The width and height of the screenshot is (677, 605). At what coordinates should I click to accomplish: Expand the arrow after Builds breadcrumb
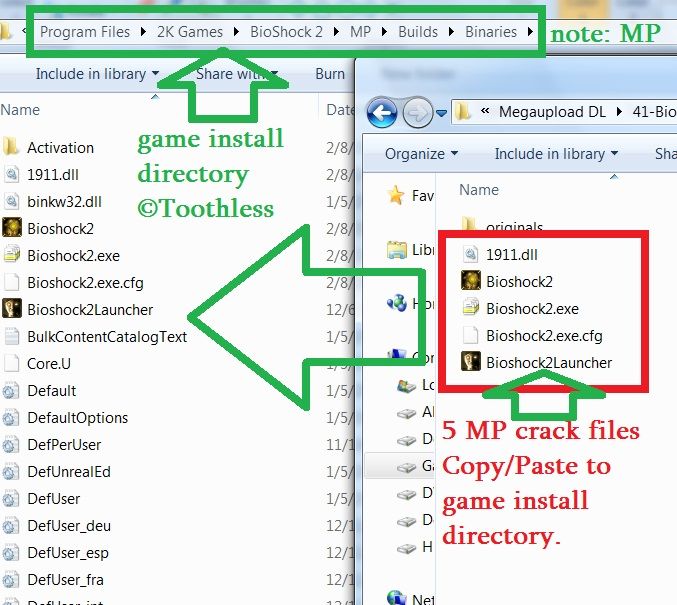coord(451,32)
